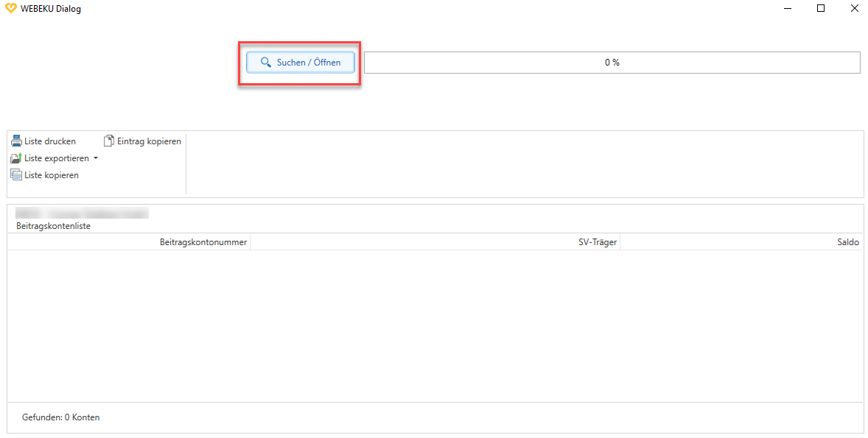This screenshot has width=868, height=438.
Task: Select the Liste drucken text label
Action: [50, 141]
